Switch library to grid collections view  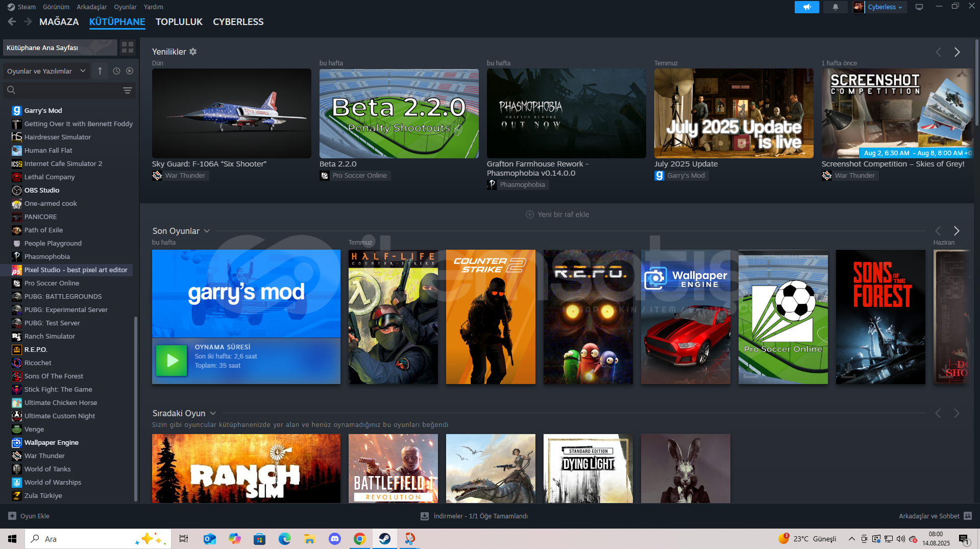pyautogui.click(x=128, y=47)
